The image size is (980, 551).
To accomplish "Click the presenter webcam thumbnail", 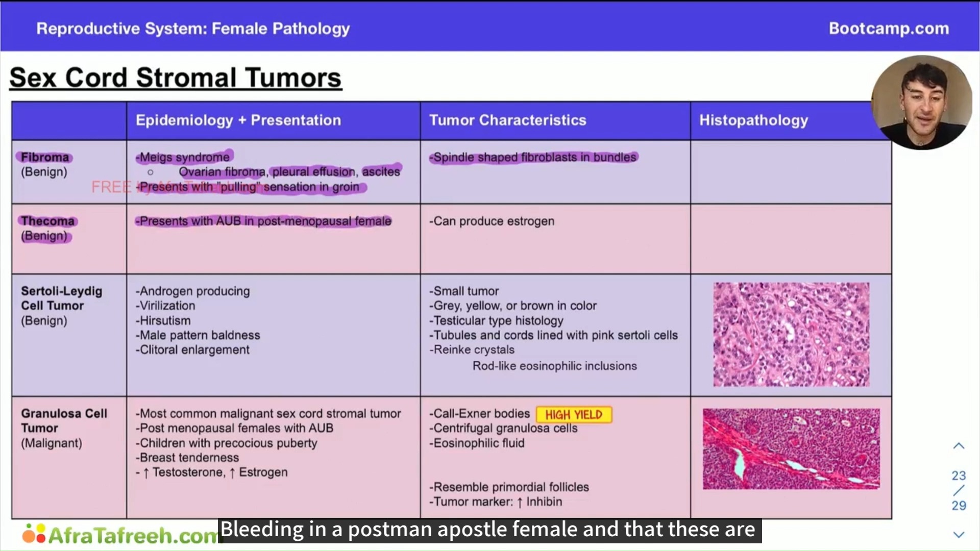I will point(922,102).
